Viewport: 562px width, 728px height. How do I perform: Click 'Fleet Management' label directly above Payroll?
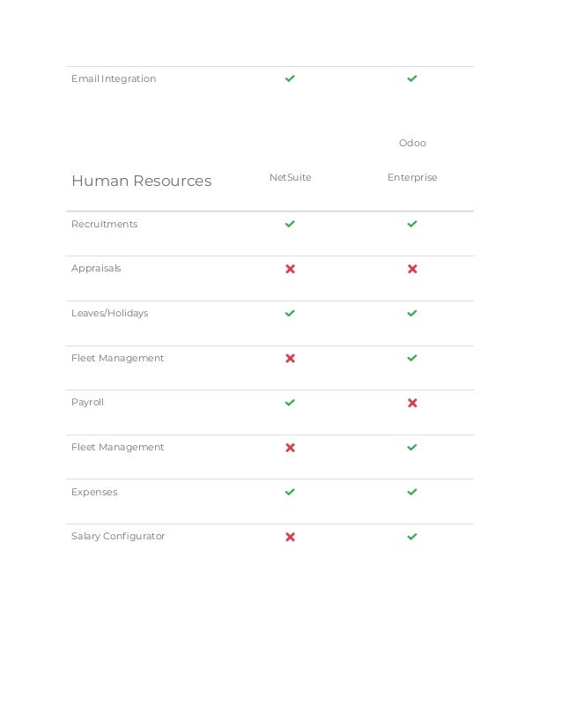click(117, 358)
